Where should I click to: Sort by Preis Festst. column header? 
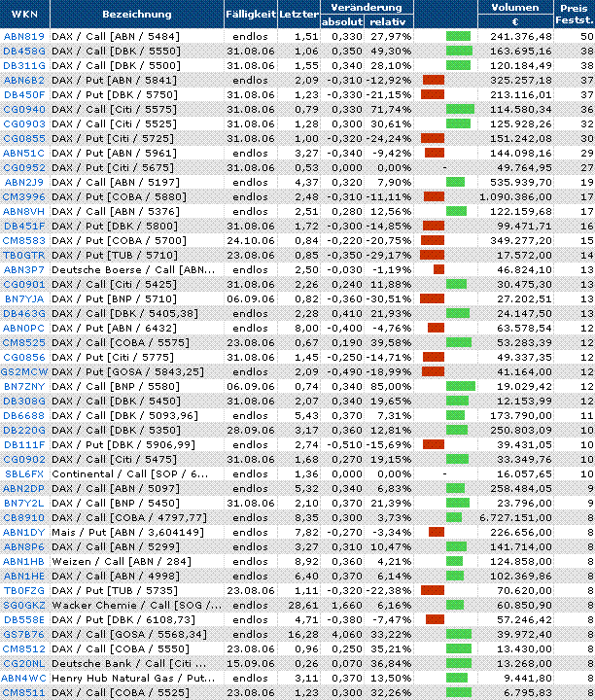575,15
